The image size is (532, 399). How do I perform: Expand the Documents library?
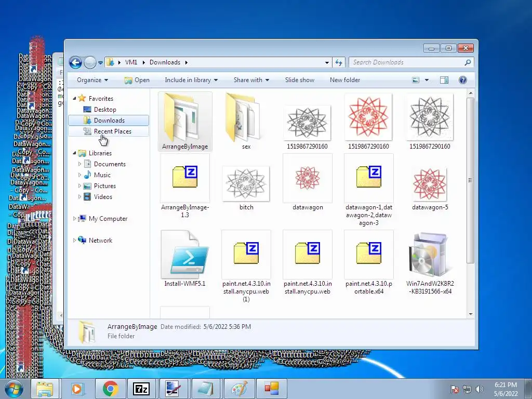pyautogui.click(x=79, y=164)
